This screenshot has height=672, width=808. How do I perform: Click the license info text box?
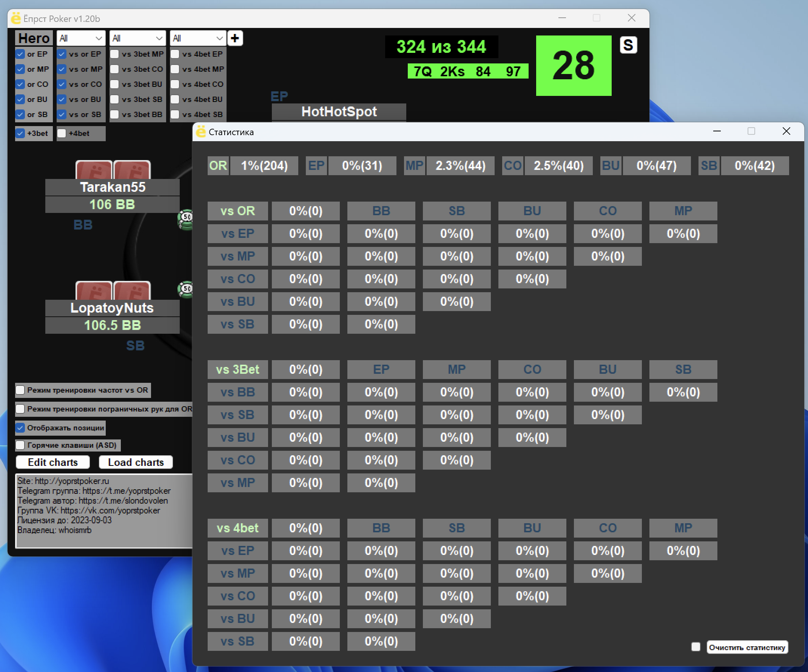pyautogui.click(x=104, y=510)
